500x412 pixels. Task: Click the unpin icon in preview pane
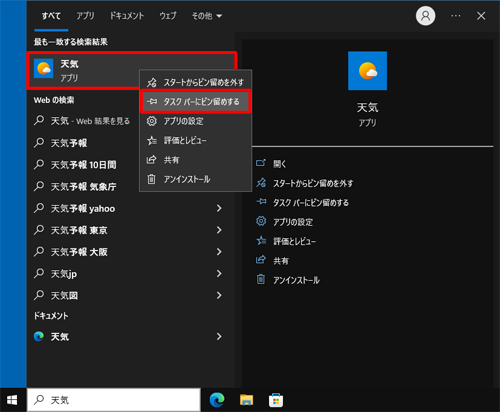pyautogui.click(x=261, y=183)
